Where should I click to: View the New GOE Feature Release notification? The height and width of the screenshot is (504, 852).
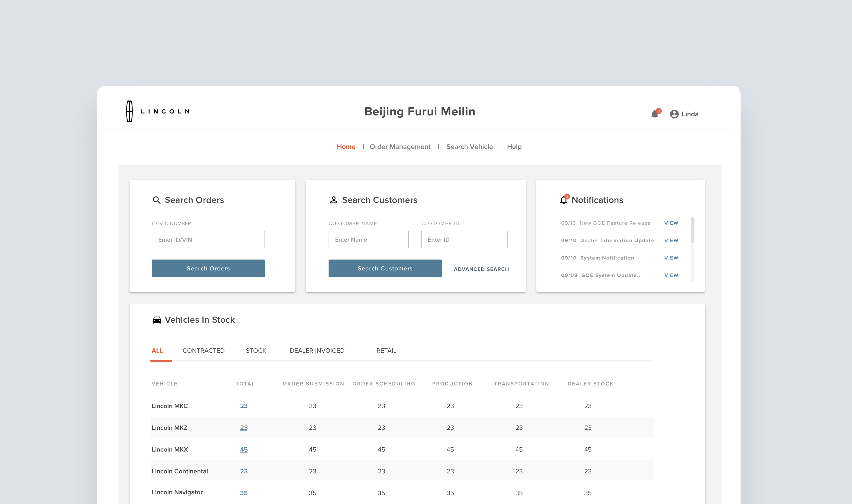671,223
